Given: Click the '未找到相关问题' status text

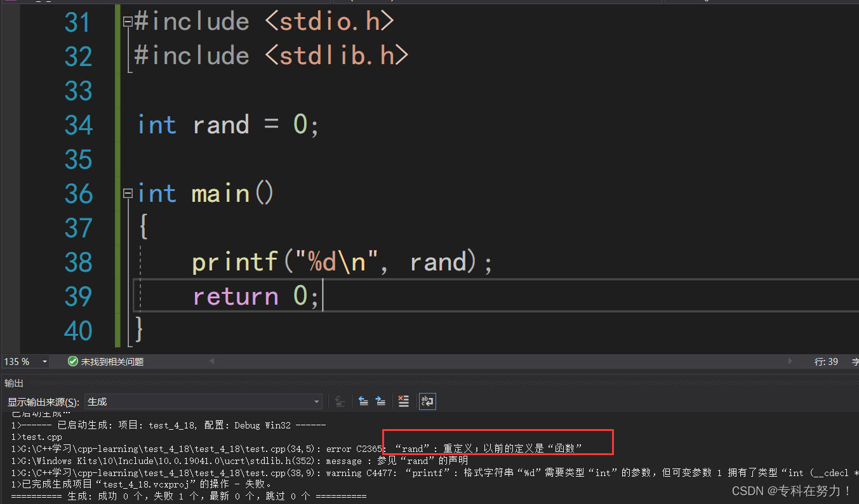Looking at the screenshot, I should pos(112,362).
